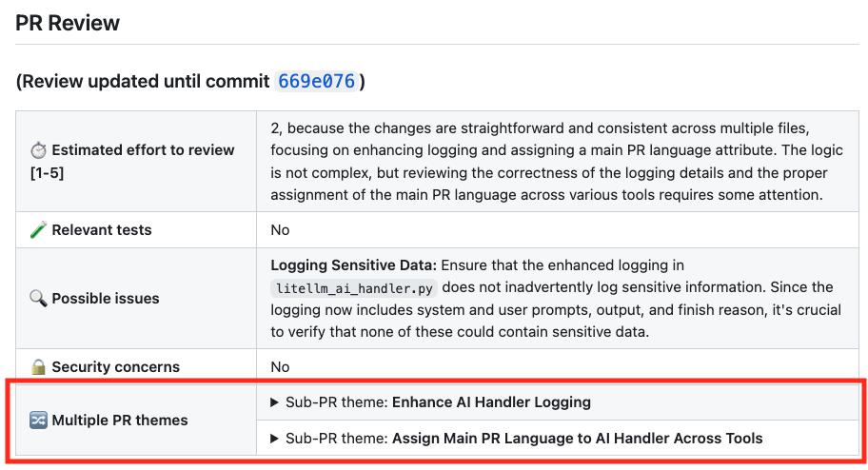Image resolution: width=868 pixels, height=470 pixels.
Task: Click the 'No' value for Relevant tests
Action: click(280, 230)
